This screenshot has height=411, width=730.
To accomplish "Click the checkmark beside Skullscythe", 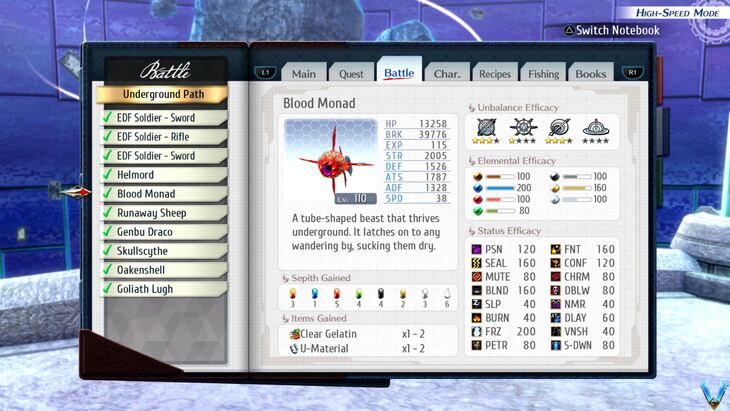I will coord(108,250).
